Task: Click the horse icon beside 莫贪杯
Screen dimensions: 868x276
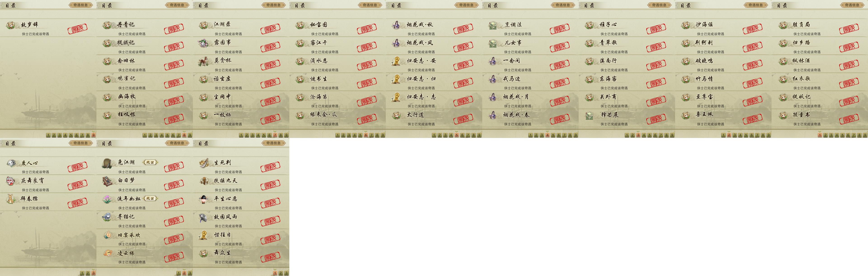Action: [204, 61]
